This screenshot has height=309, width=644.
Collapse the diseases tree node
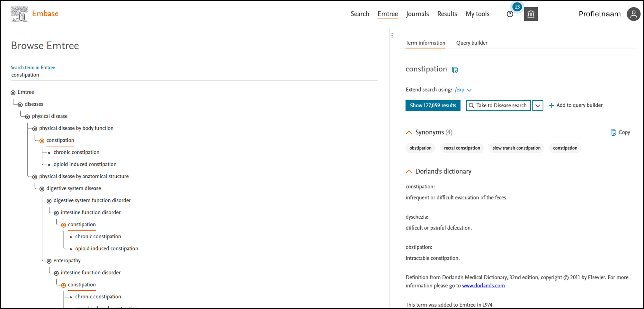20,105
